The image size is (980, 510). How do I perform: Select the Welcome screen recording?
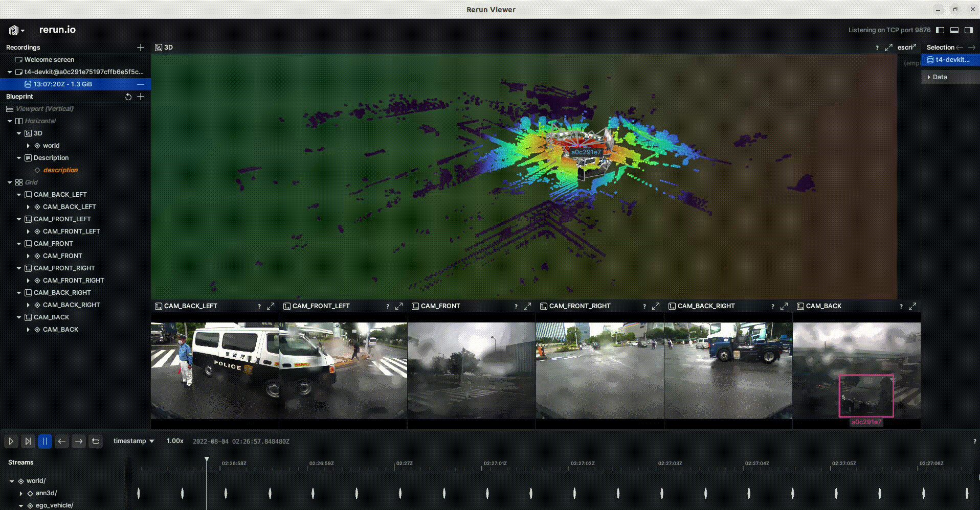(49, 60)
